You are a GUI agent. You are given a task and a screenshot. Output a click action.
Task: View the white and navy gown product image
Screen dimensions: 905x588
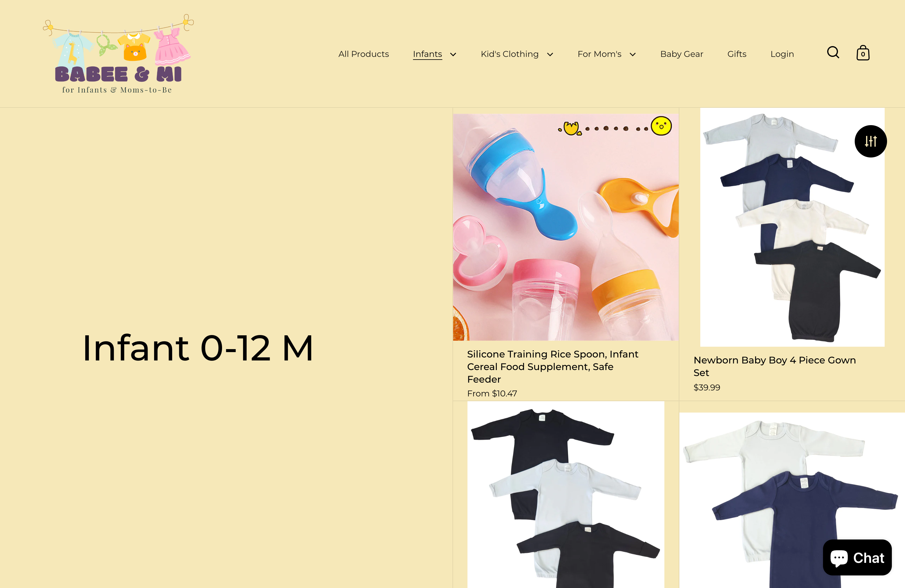coord(792,500)
